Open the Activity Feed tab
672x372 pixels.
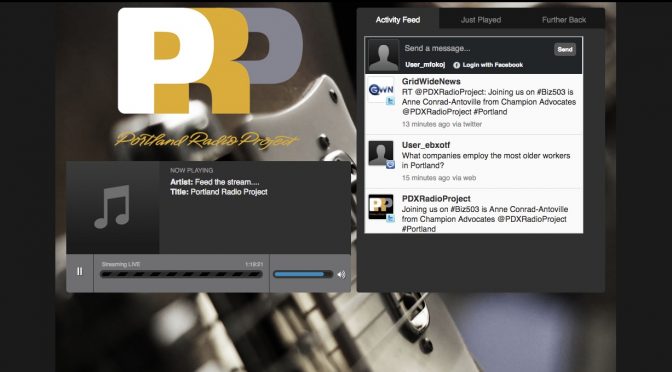(x=398, y=20)
